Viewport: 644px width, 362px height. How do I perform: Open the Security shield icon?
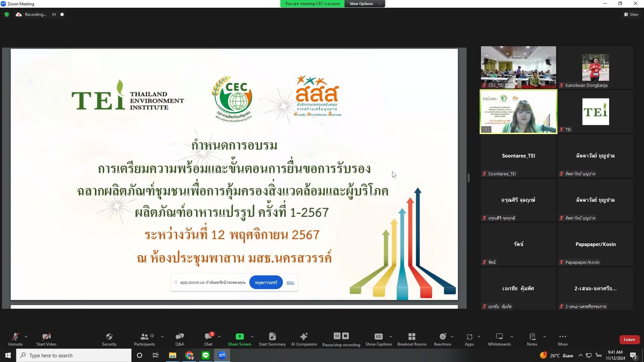click(x=109, y=337)
